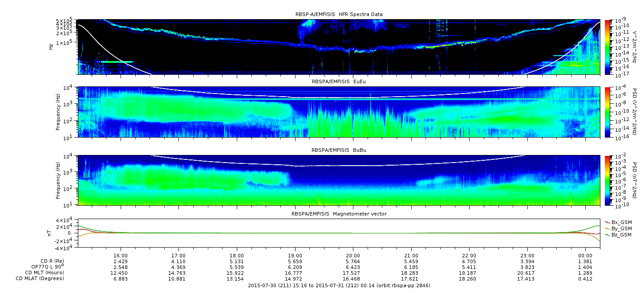Click the Hz axis label on HFR panel
Viewport: 644px width, 293px height.
52,46
